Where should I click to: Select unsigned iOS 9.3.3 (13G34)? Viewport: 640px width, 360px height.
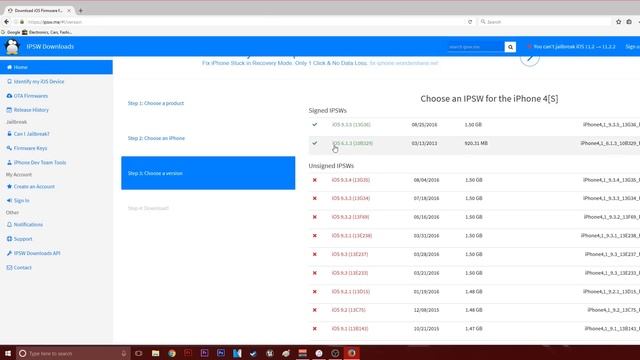(x=351, y=198)
